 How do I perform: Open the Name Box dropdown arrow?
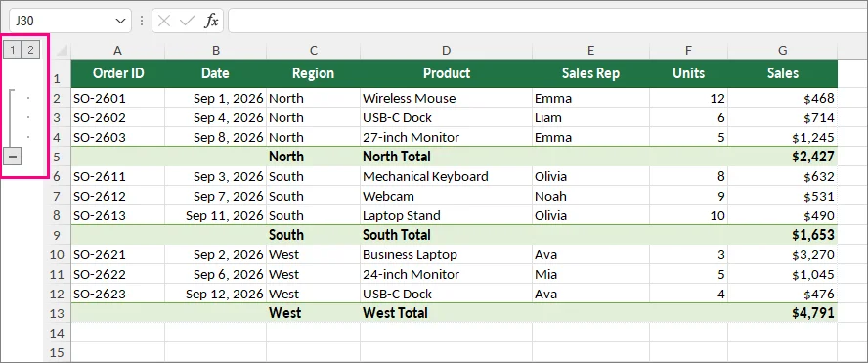pyautogui.click(x=120, y=22)
